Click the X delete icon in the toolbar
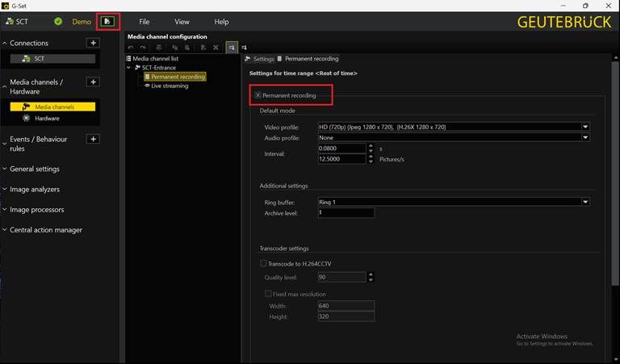This screenshot has width=620, height=364. [216, 48]
